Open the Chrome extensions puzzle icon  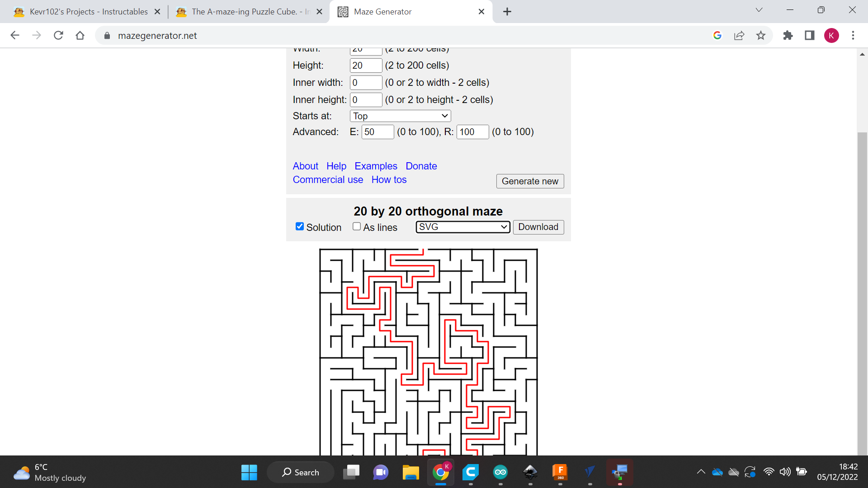coord(788,35)
